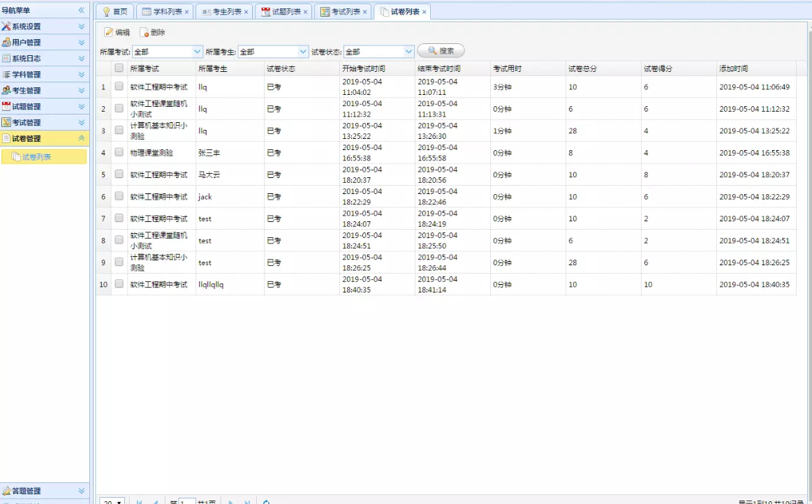This screenshot has width=812, height=504.
Task: Expand 系统设置 section using its chevron
Action: [81, 27]
